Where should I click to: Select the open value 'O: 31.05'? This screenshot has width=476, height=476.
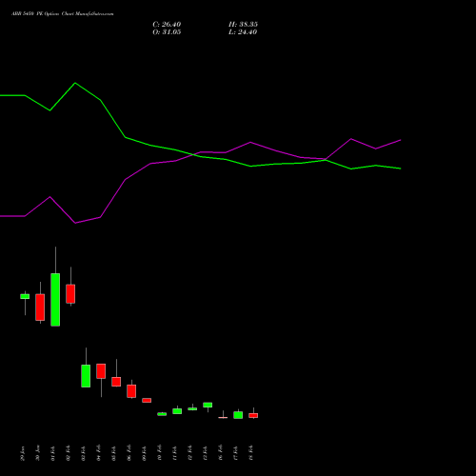(x=167, y=32)
